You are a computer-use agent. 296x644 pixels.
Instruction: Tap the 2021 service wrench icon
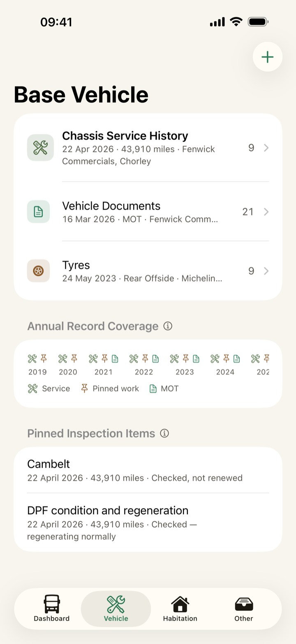point(93,359)
